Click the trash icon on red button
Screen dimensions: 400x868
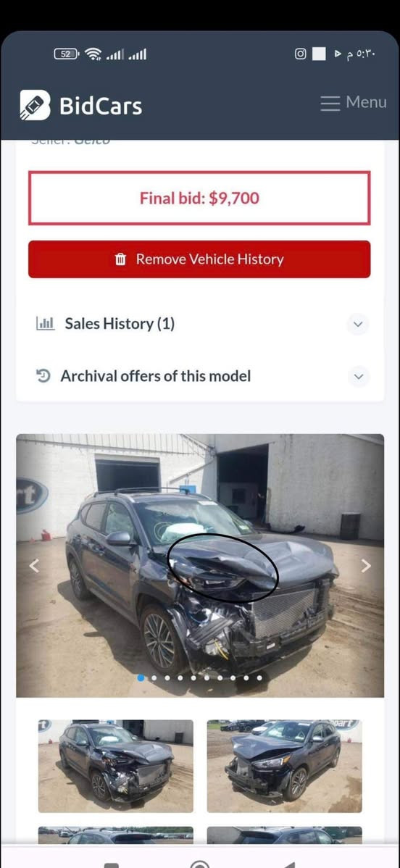click(120, 259)
